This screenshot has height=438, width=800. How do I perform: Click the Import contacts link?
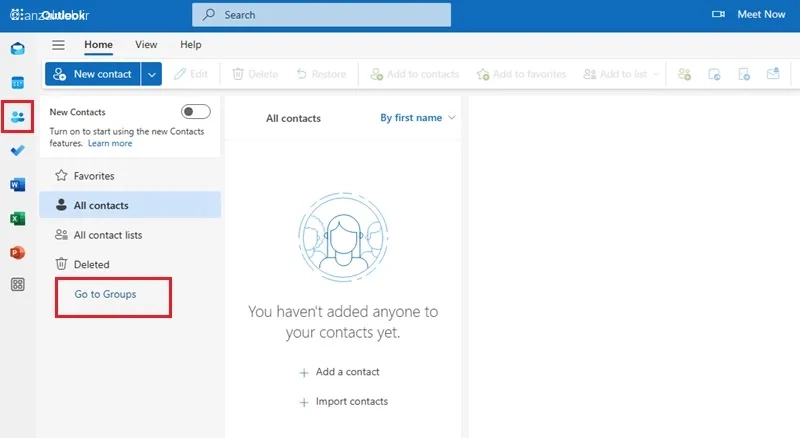coord(352,402)
